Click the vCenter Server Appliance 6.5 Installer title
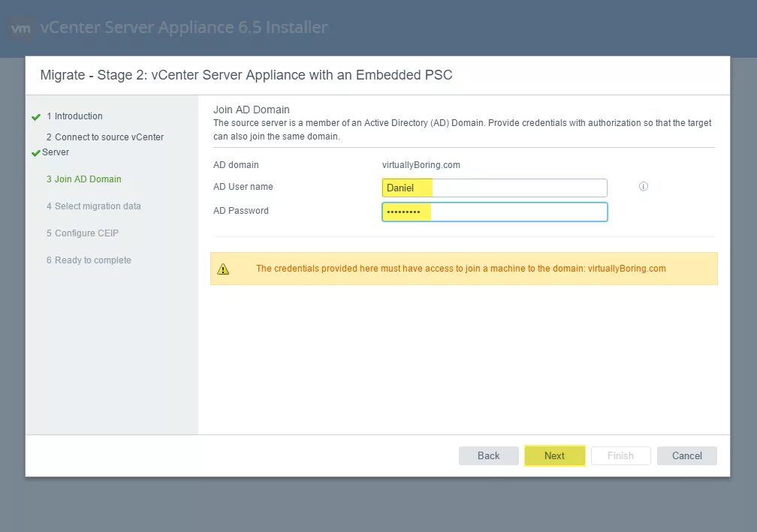 184,28
